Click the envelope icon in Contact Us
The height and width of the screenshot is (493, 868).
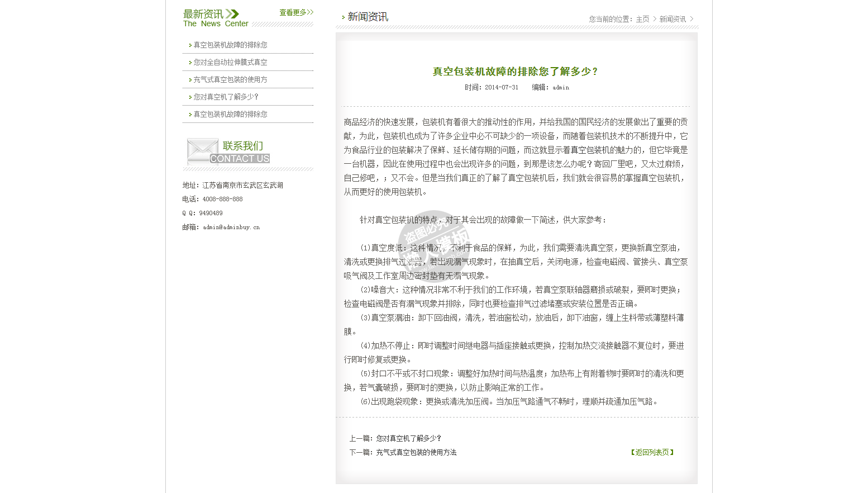pyautogui.click(x=202, y=150)
